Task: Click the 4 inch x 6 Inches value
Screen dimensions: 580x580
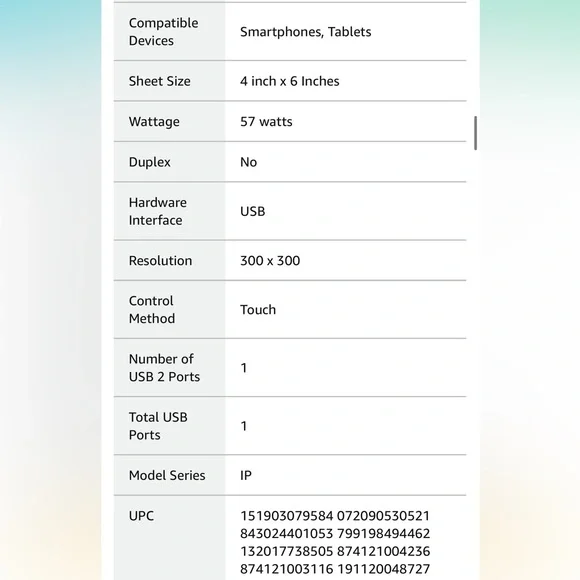Action: (x=290, y=81)
